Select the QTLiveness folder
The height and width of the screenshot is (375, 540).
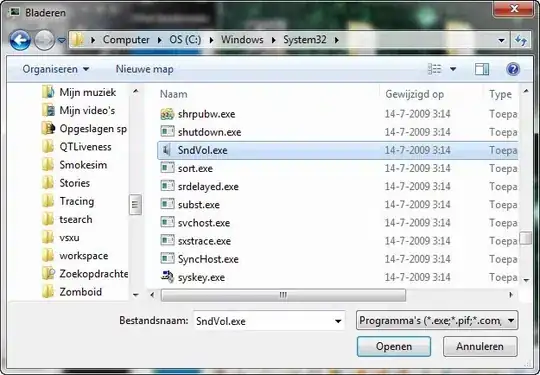76,147
